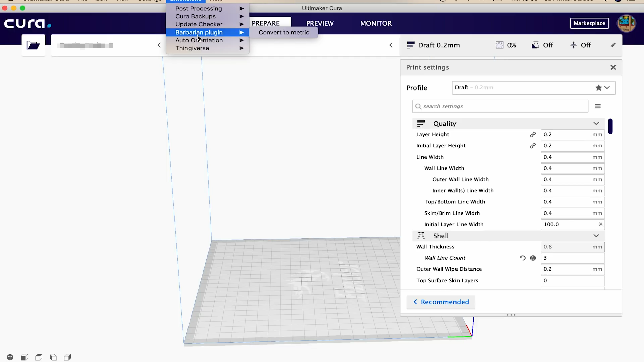This screenshot has width=644, height=362.
Task: Click the profile star icon
Action: (599, 88)
